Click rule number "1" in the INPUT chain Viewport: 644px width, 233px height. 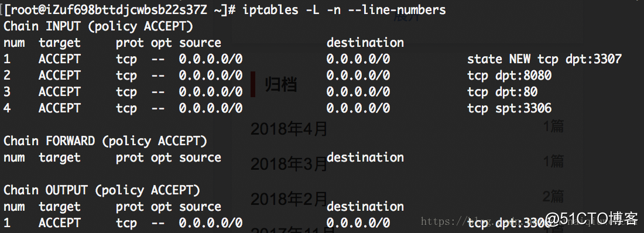(7, 59)
